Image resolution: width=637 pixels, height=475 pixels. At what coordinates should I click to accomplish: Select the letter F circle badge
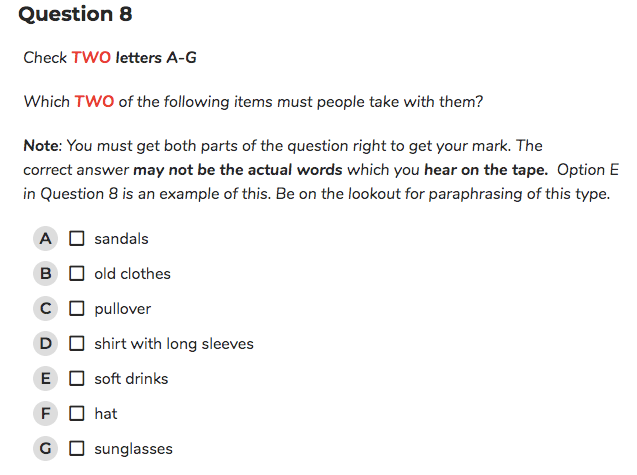point(46,413)
